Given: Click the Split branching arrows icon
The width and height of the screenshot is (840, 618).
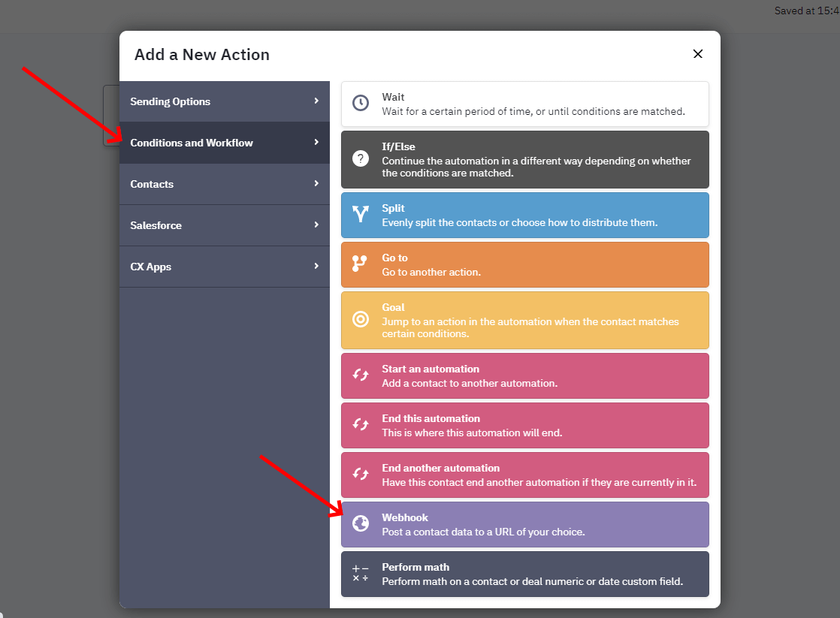Looking at the screenshot, I should [x=361, y=215].
